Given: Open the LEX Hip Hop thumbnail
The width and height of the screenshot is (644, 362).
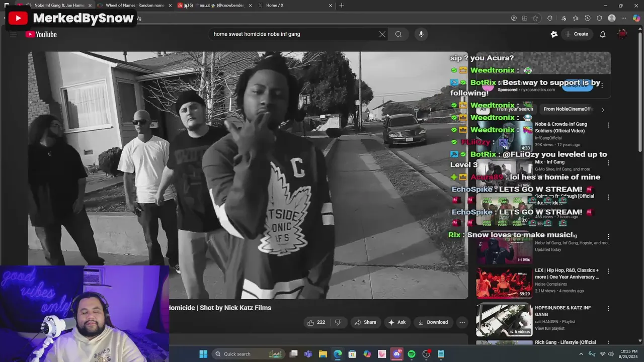Looking at the screenshot, I should [x=504, y=283].
